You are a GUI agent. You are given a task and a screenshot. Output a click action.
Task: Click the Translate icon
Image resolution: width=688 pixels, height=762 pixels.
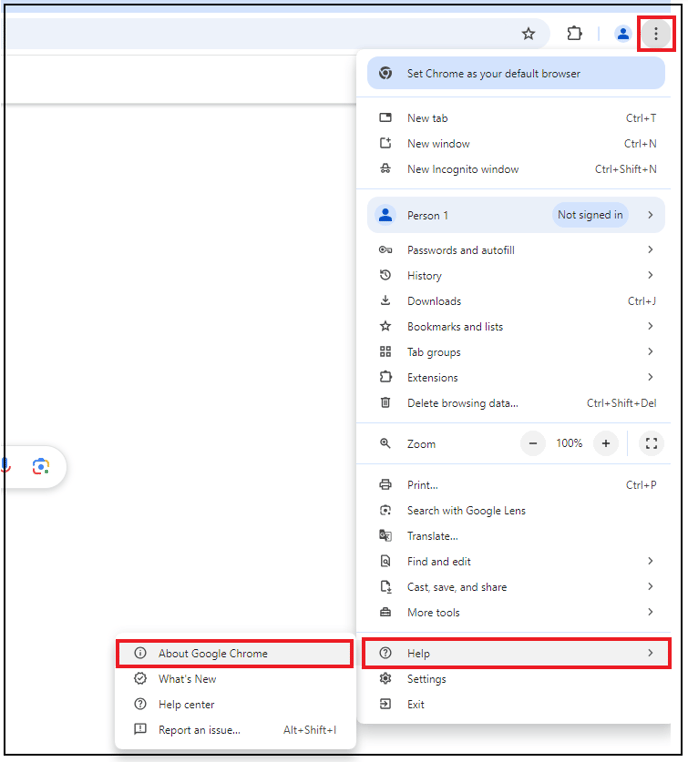(385, 536)
